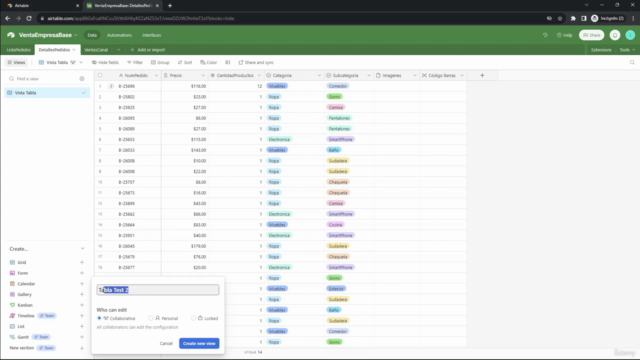
Task: Open view sidebar settings gear
Action: [x=82, y=79]
